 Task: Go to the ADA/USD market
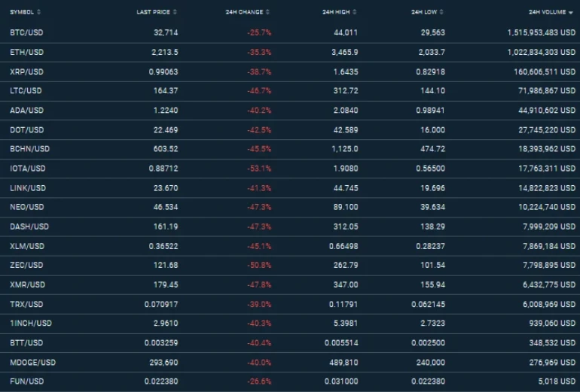pos(27,111)
